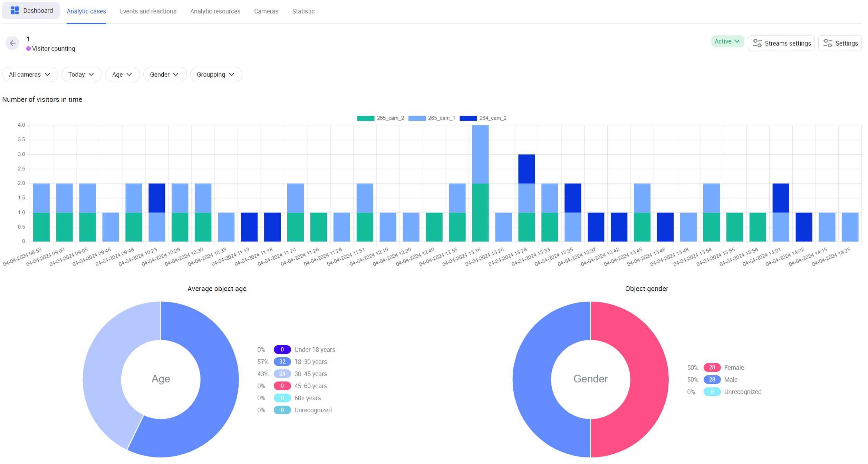Click the Unrecognized age count badge
Viewport: 868px width, 464px height.
(x=282, y=410)
